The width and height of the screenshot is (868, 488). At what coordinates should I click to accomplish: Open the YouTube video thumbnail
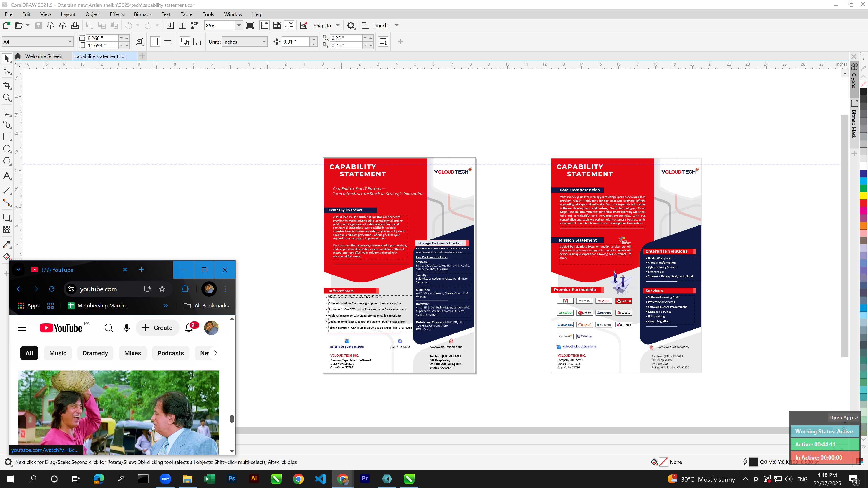[x=119, y=412]
